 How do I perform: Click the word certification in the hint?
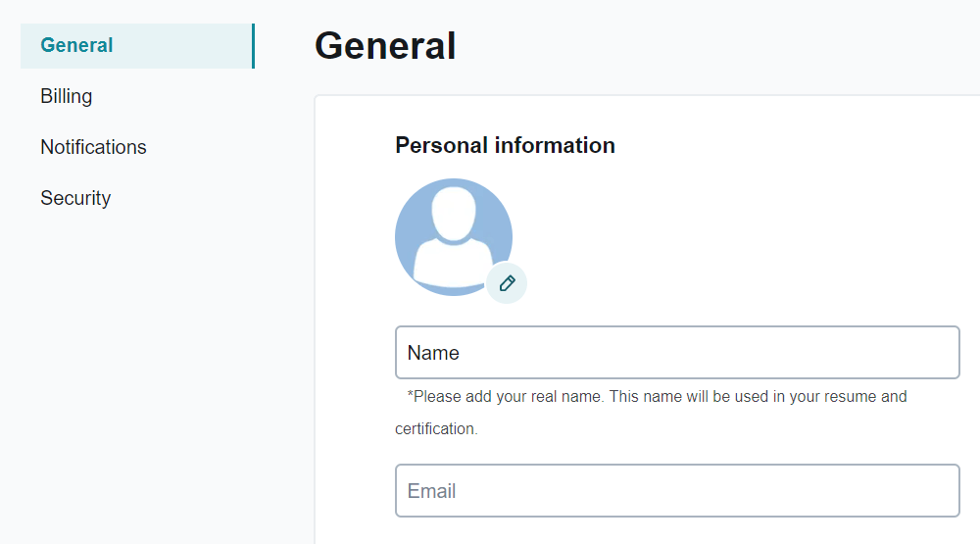pos(436,429)
